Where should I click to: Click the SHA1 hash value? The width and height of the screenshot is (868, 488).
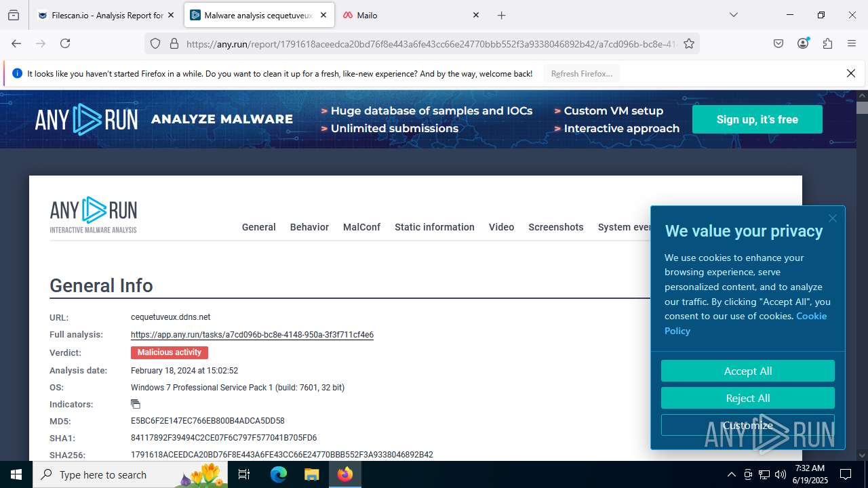point(224,438)
